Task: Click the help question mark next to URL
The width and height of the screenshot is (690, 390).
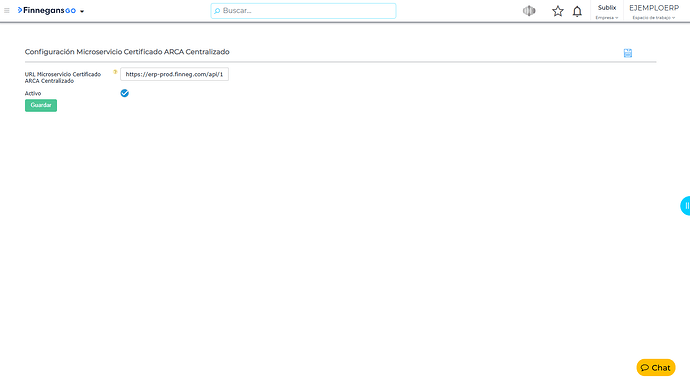Action: click(115, 72)
